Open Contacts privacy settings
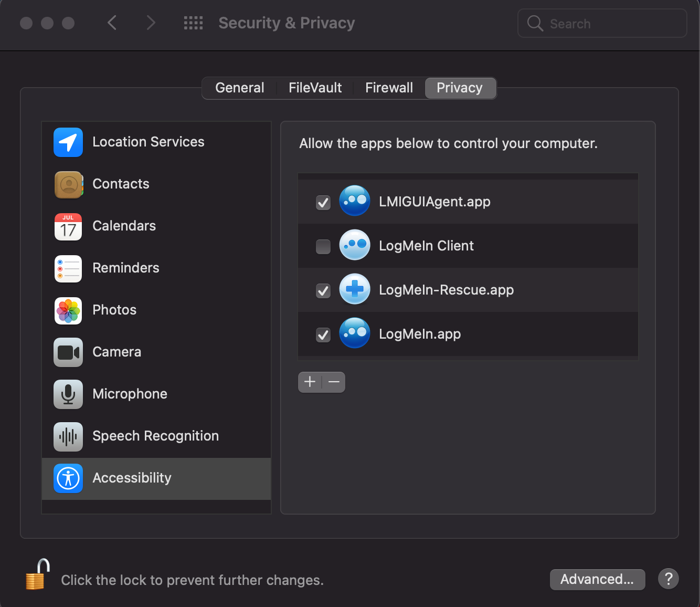The width and height of the screenshot is (700, 607). 68,184
